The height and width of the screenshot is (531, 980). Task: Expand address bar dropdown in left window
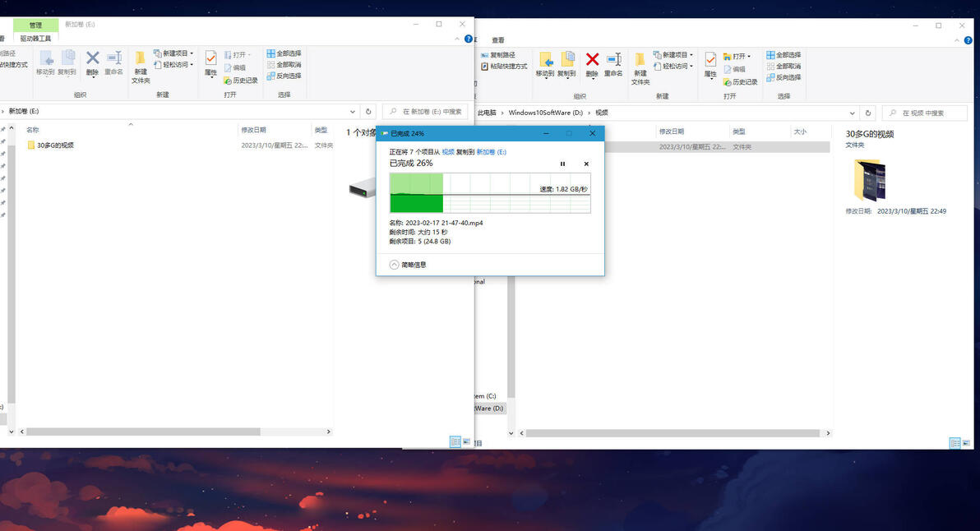pos(353,112)
